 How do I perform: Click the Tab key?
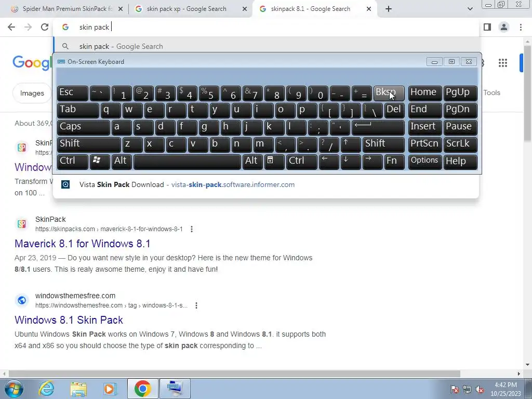[x=78, y=111]
